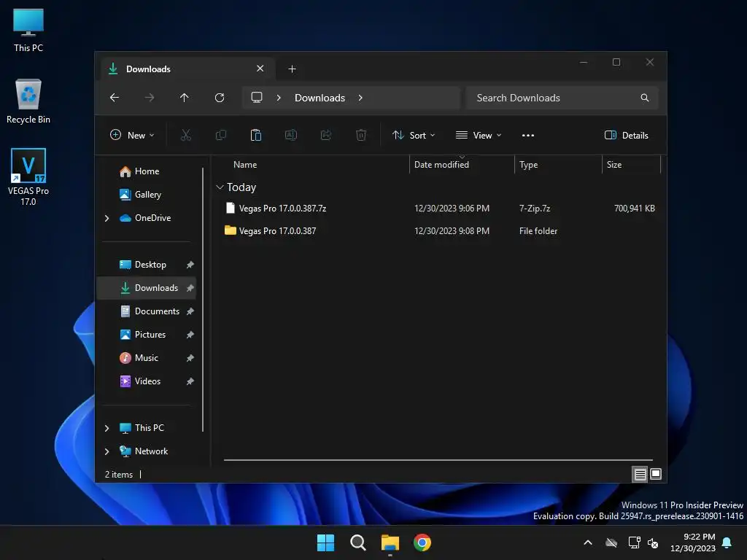This screenshot has width=747, height=560.
Task: Sort by the Size column header
Action: pos(631,165)
